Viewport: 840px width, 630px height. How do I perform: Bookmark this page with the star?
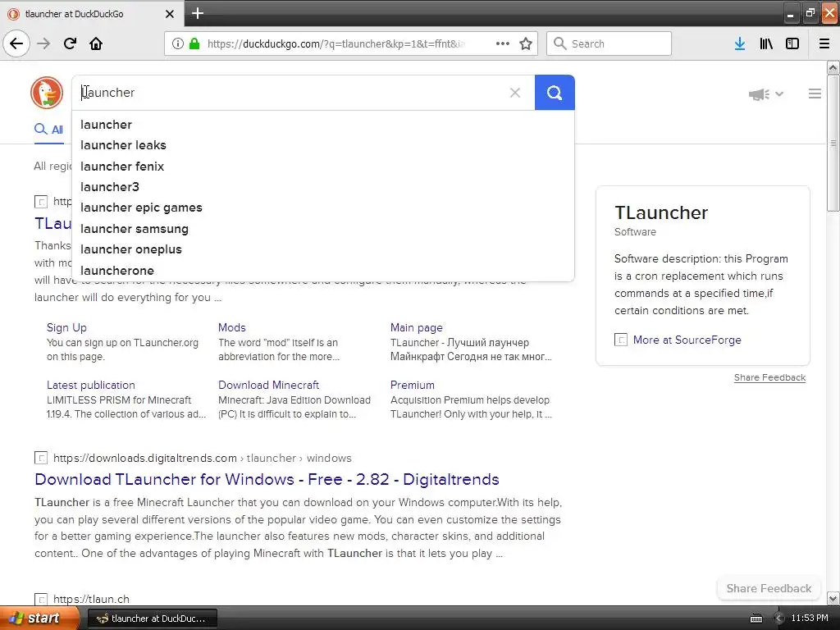[526, 43]
